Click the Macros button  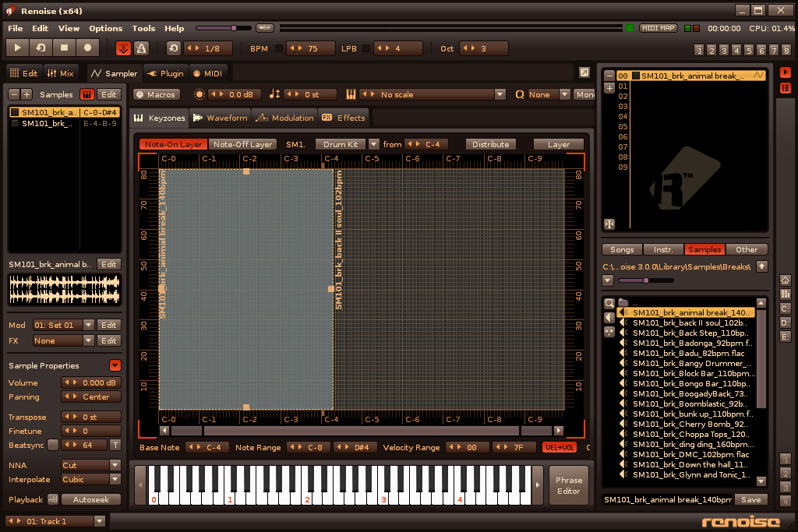157,94
